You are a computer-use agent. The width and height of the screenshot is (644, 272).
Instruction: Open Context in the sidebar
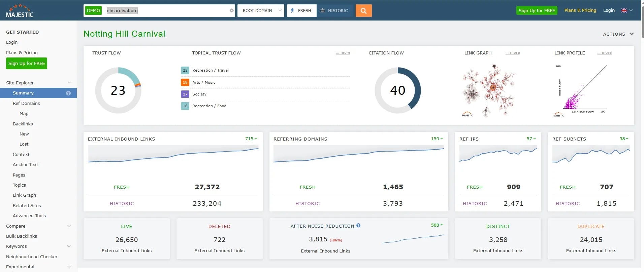click(x=21, y=154)
